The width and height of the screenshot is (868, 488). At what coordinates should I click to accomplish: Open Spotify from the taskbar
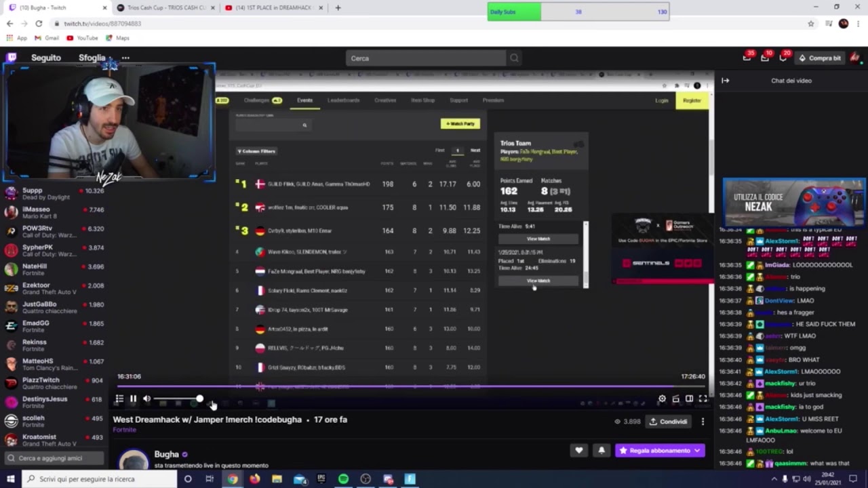point(343,479)
